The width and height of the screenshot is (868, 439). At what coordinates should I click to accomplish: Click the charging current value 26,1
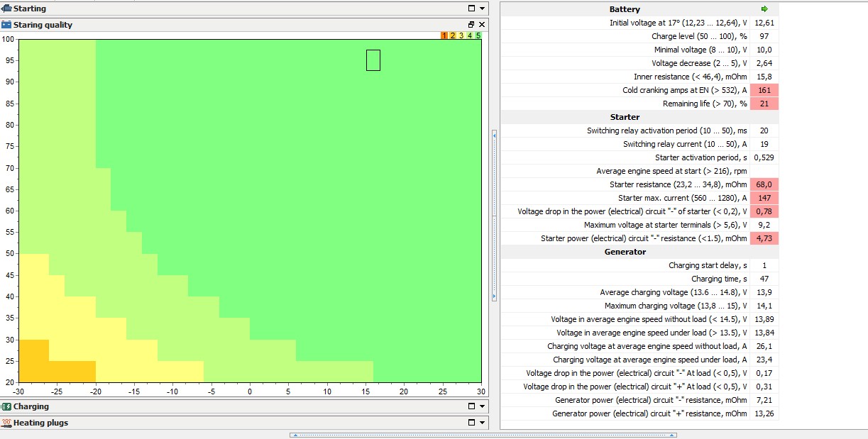pos(764,346)
